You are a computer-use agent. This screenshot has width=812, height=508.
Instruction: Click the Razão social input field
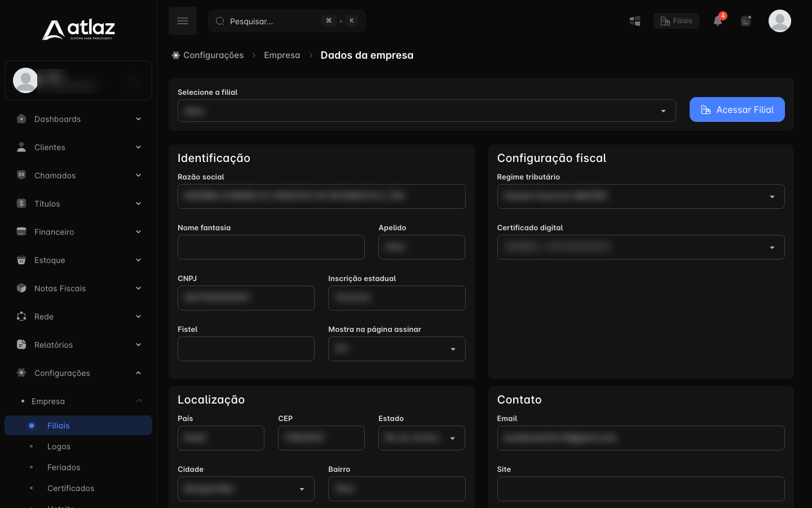(x=321, y=196)
